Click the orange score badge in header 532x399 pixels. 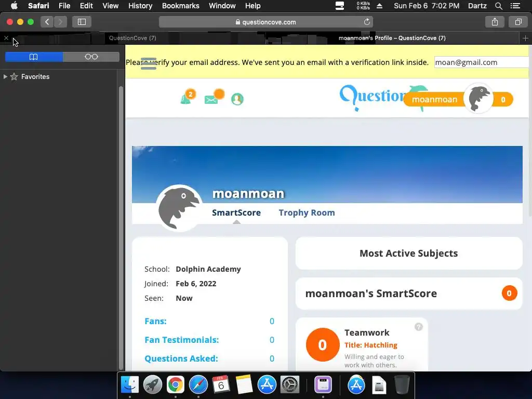pos(503,99)
